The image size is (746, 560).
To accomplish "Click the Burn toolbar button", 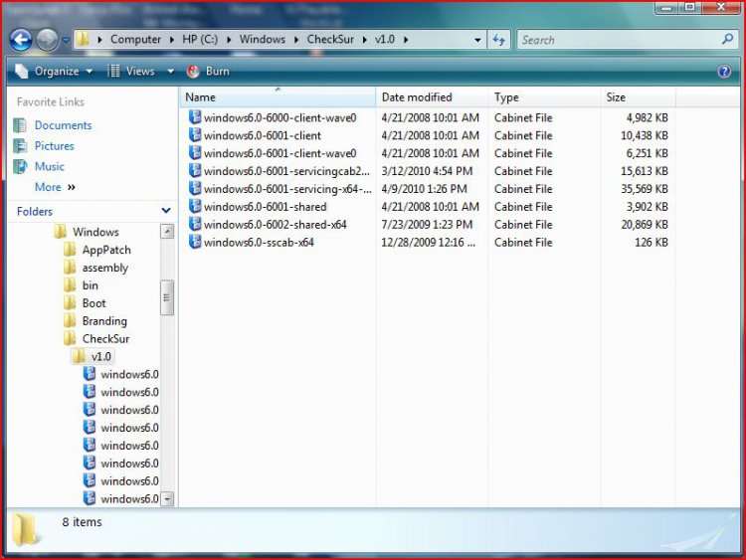I will (209, 72).
